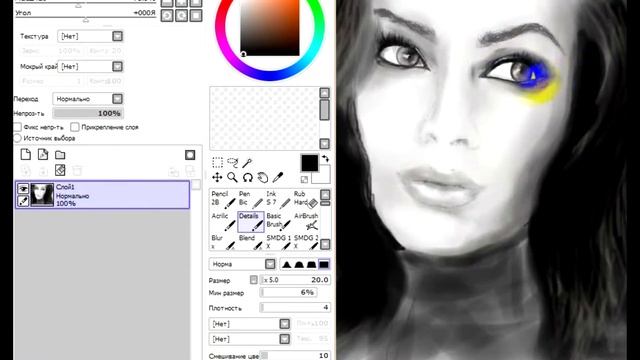The height and width of the screenshot is (360, 640).
Task: Adjust the Размер brush size slider
Action: (x=295, y=280)
